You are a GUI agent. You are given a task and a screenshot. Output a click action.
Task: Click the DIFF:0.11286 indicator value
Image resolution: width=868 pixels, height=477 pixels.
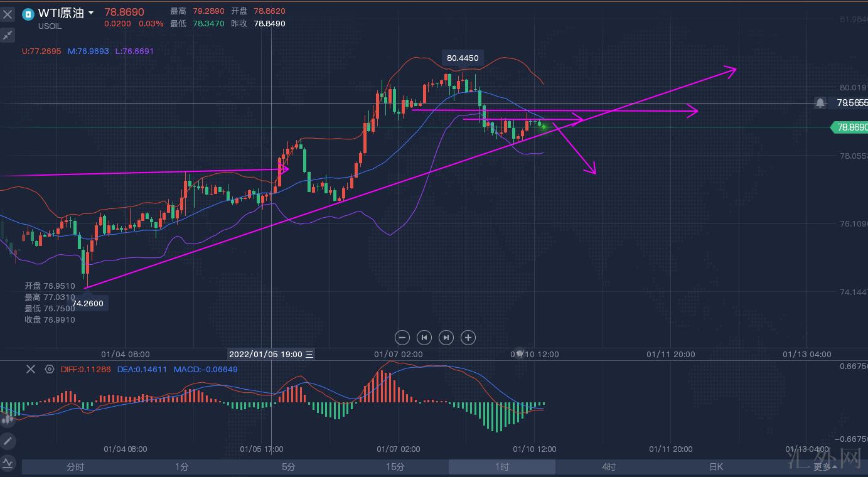(x=86, y=369)
